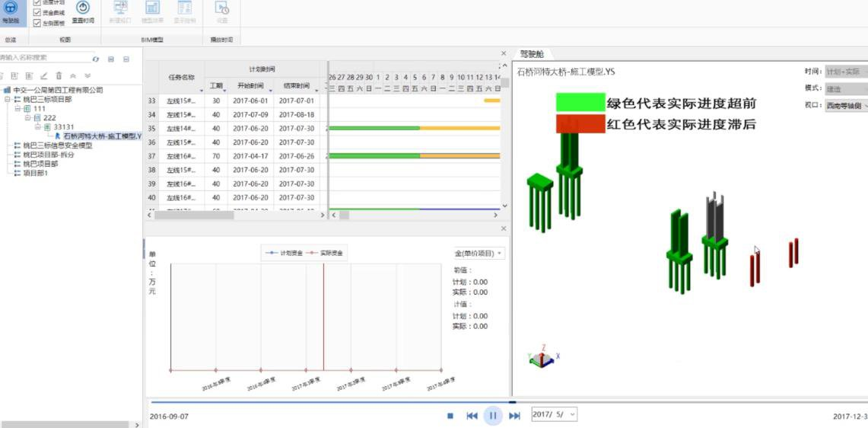This screenshot has width=868, height=428.
Task: Click the 70 duration cell in row 37
Action: [216, 156]
